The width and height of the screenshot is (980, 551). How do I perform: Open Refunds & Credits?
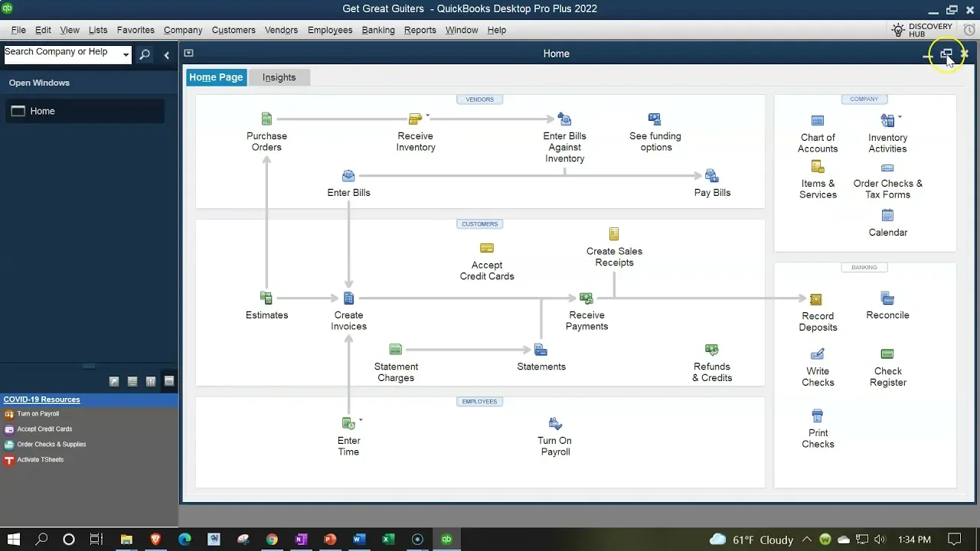712,350
